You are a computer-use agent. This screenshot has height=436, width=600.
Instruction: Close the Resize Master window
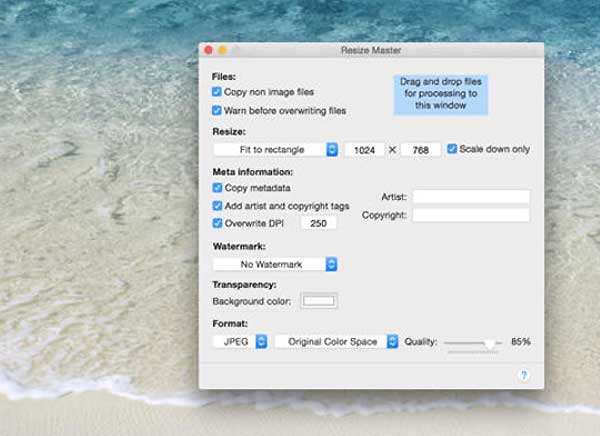pos(209,50)
